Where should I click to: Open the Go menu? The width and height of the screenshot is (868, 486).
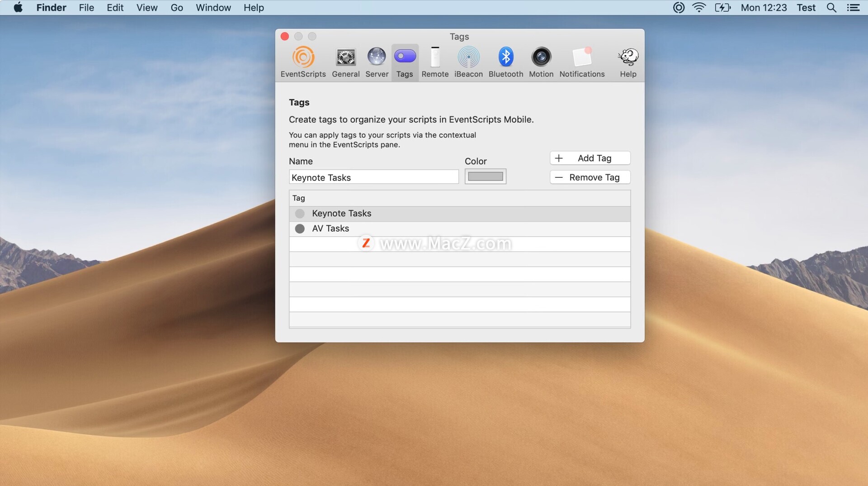tap(177, 8)
